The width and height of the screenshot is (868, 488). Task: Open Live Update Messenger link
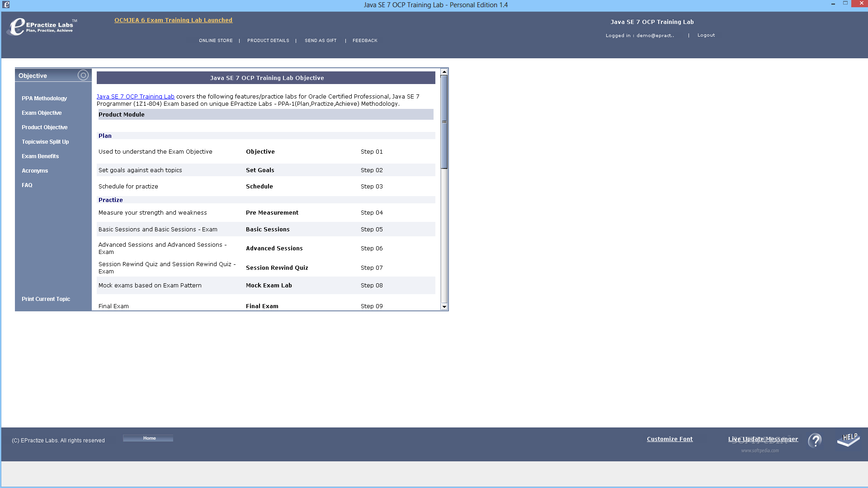[763, 439]
